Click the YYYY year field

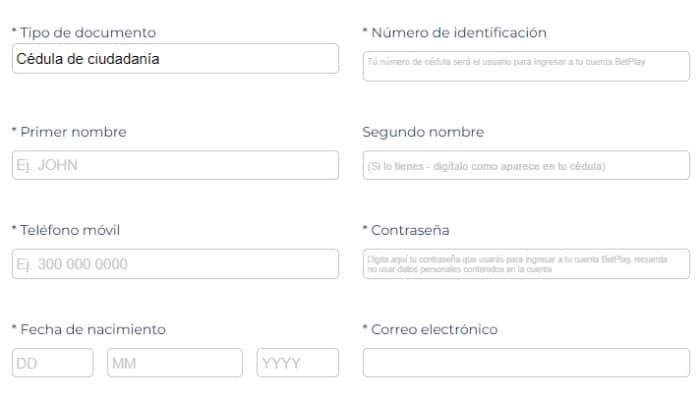[x=297, y=363]
